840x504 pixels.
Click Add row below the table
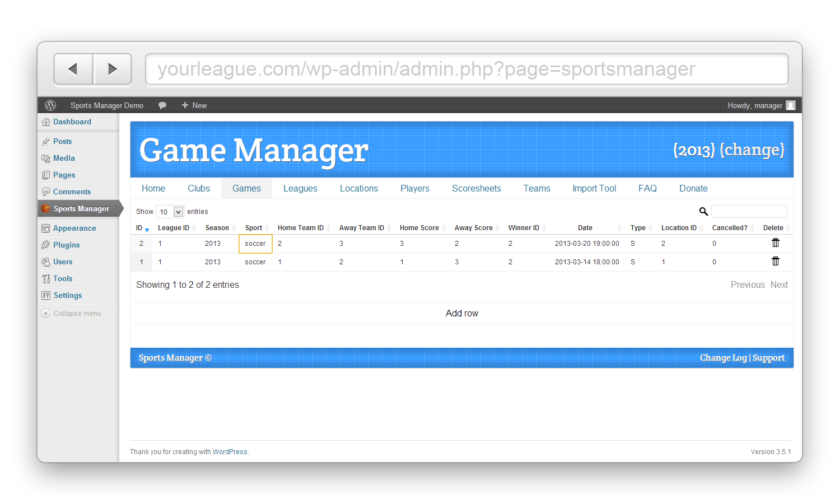[x=462, y=313]
